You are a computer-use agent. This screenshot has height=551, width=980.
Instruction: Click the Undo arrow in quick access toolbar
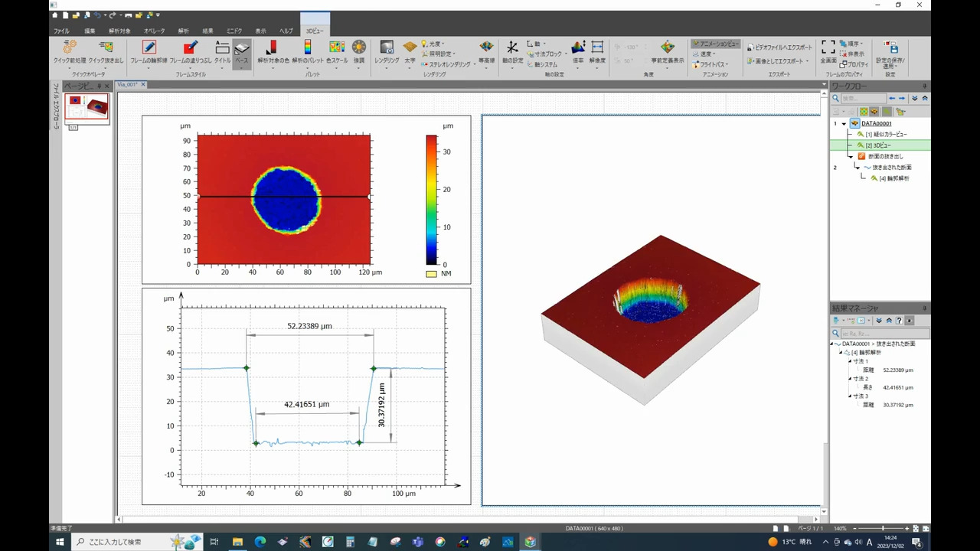(x=97, y=15)
